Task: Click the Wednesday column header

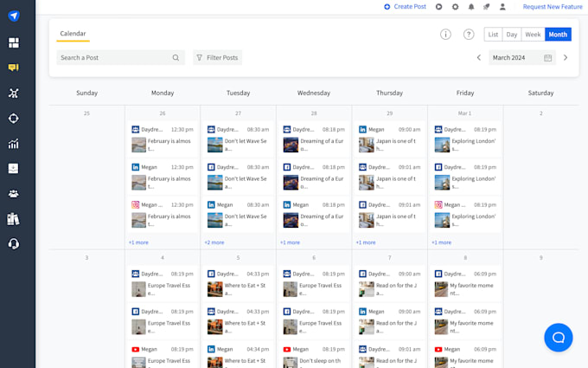Action: click(x=314, y=93)
